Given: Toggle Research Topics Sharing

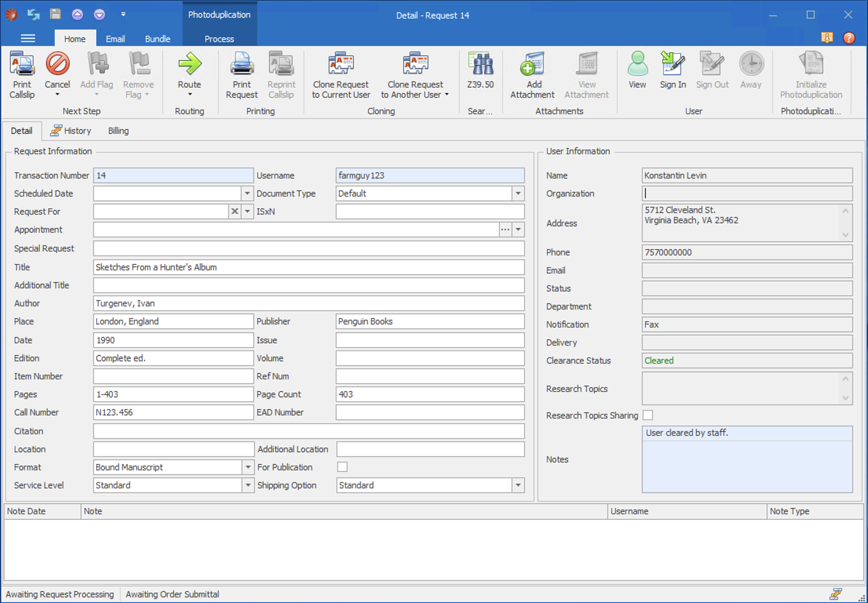Looking at the screenshot, I should tap(647, 415).
